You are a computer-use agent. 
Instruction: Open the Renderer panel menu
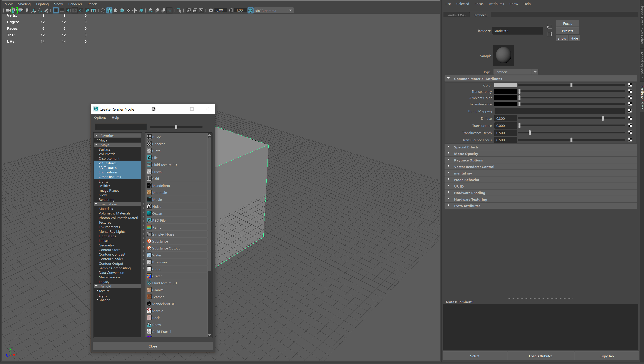[x=75, y=4]
